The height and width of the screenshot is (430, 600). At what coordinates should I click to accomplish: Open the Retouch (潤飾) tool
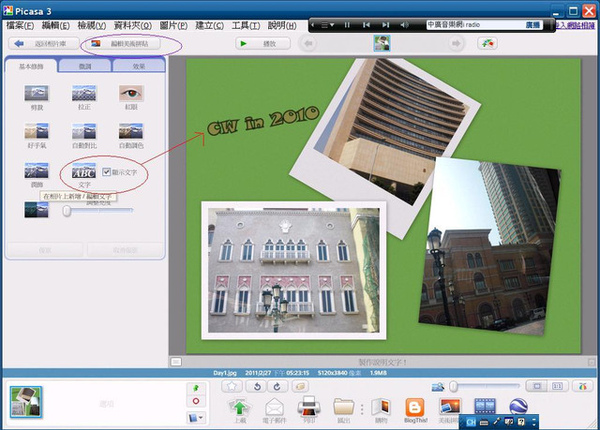tap(36, 170)
